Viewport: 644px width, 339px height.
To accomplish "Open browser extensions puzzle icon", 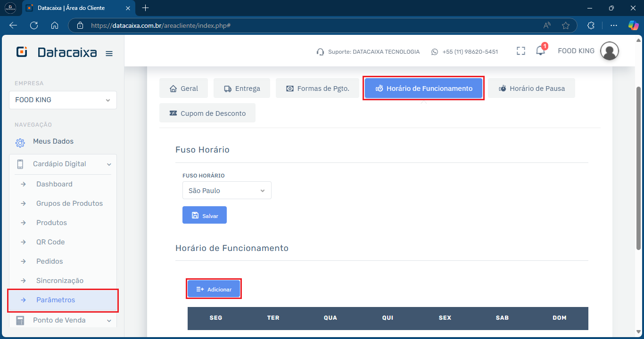I will point(591,25).
